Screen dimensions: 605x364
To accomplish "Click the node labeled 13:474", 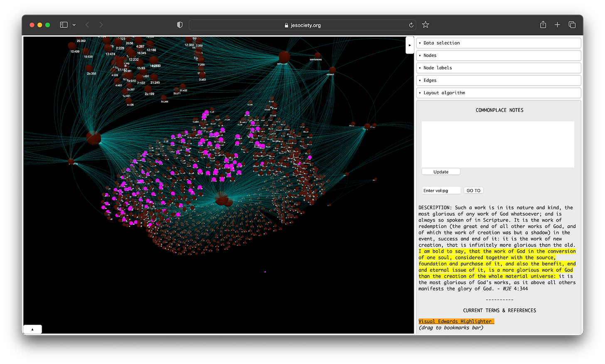I will coord(108,48).
